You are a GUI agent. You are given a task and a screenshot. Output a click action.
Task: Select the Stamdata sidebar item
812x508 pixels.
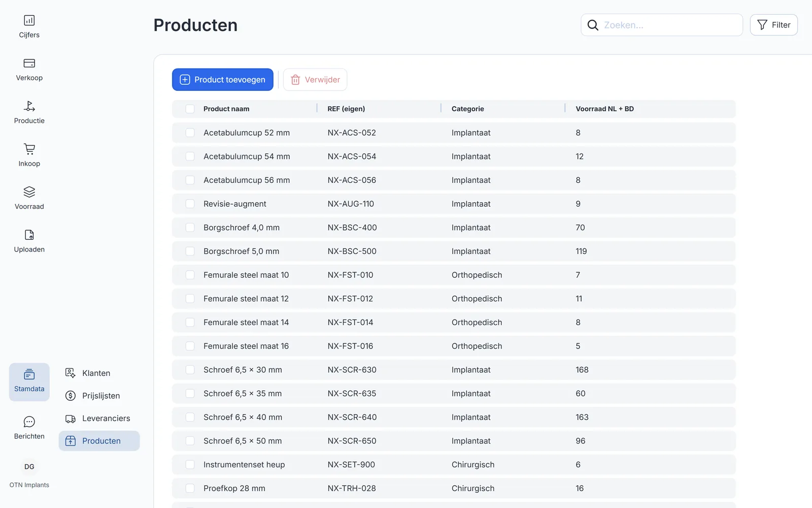(x=29, y=382)
